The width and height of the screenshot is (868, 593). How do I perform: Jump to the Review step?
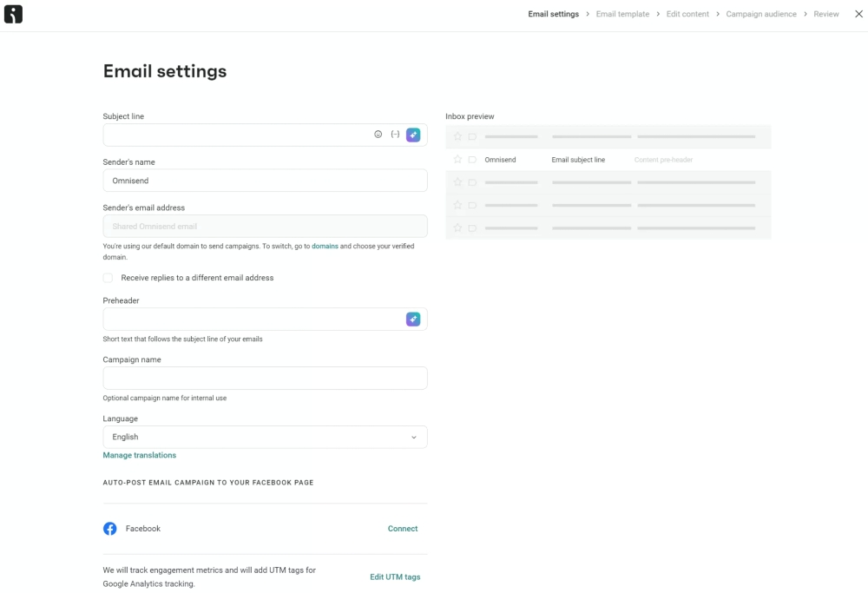click(825, 14)
